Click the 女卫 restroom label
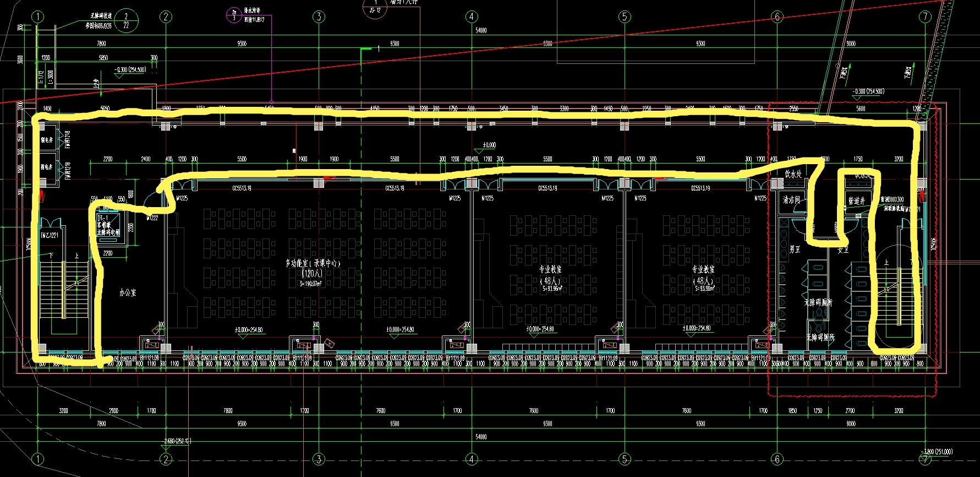The height and width of the screenshot is (477, 980). coord(842,250)
